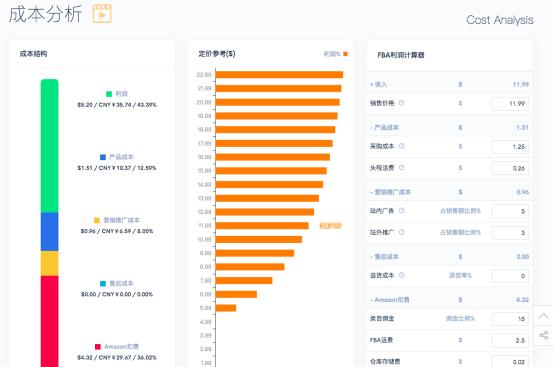Click the info icon next to 站外推广
554x367 pixels.
[x=402, y=232]
